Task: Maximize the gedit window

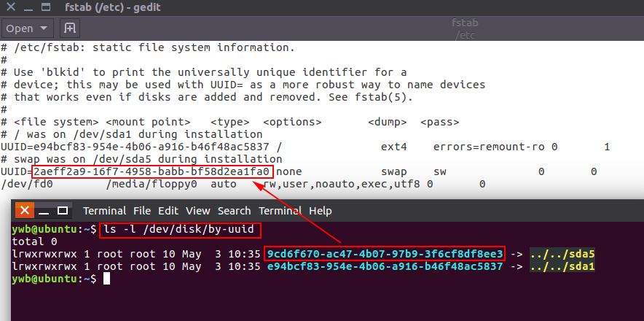Action: pos(46,7)
